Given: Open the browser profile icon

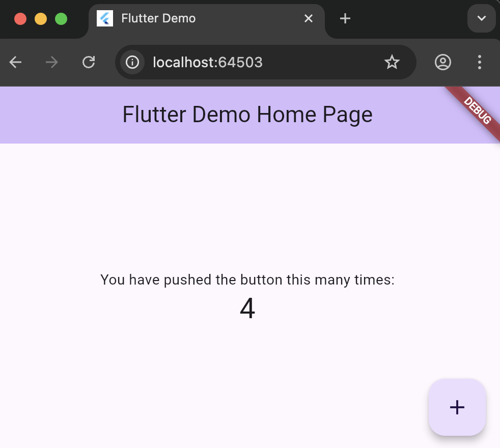Looking at the screenshot, I should (443, 62).
